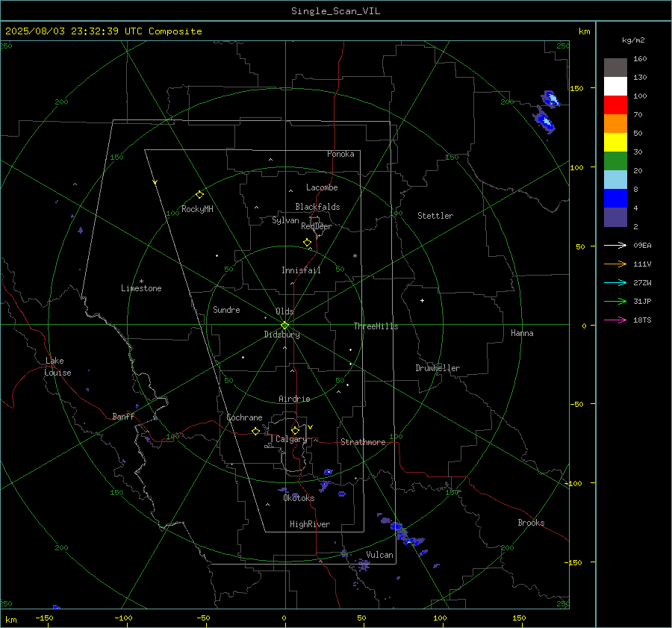The width and height of the screenshot is (672, 628).
Task: Click the orange 50-70 color swatch
Action: click(615, 123)
